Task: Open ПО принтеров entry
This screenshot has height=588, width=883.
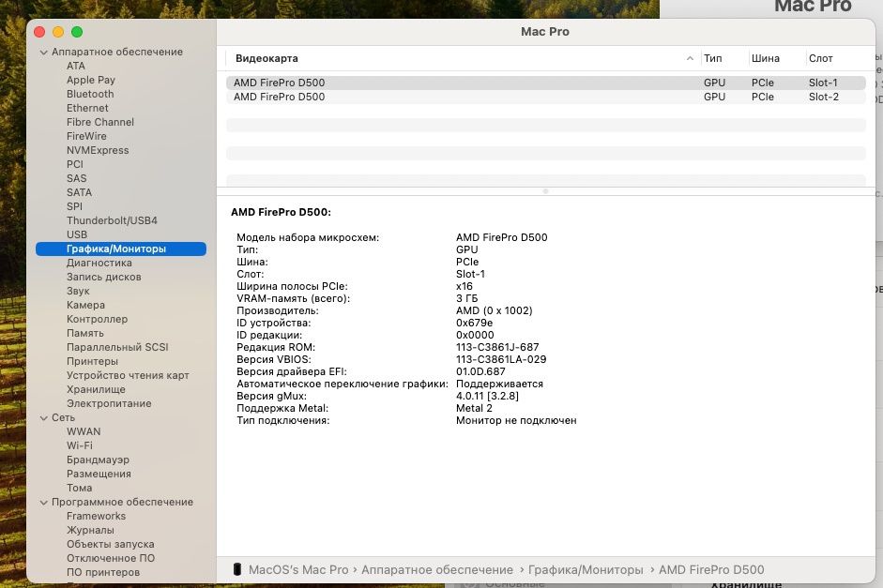Action: pos(103,572)
